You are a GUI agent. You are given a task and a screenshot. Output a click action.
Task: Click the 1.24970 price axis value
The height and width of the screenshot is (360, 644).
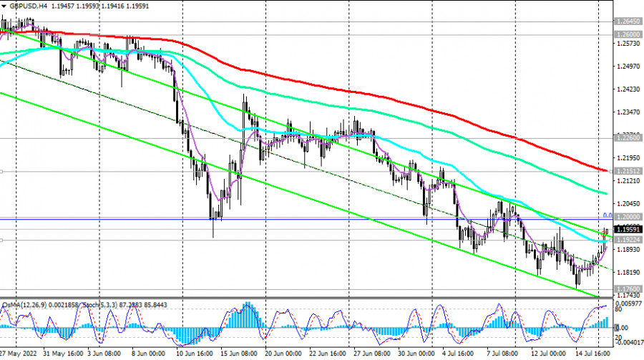coord(627,67)
